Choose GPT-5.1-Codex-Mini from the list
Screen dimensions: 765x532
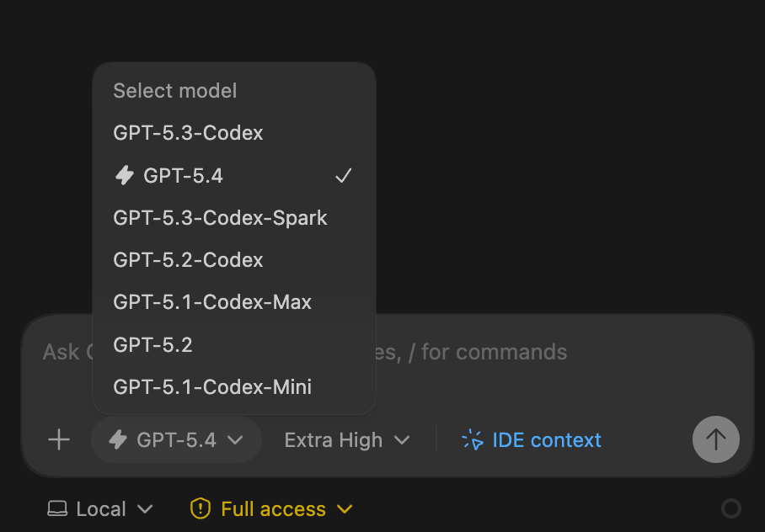[212, 387]
